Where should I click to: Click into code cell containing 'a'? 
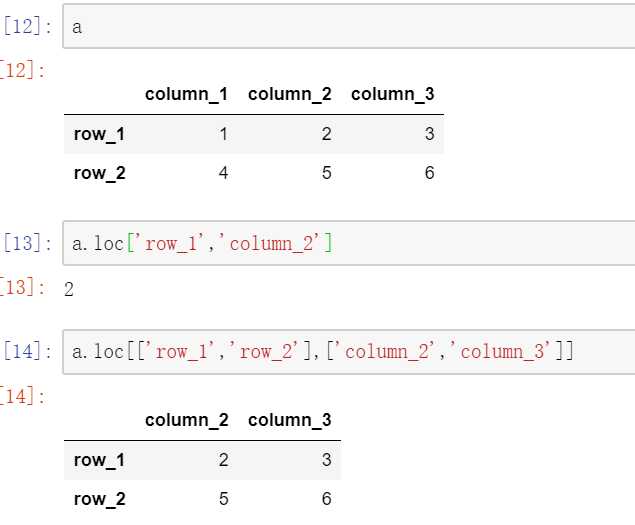tap(349, 26)
